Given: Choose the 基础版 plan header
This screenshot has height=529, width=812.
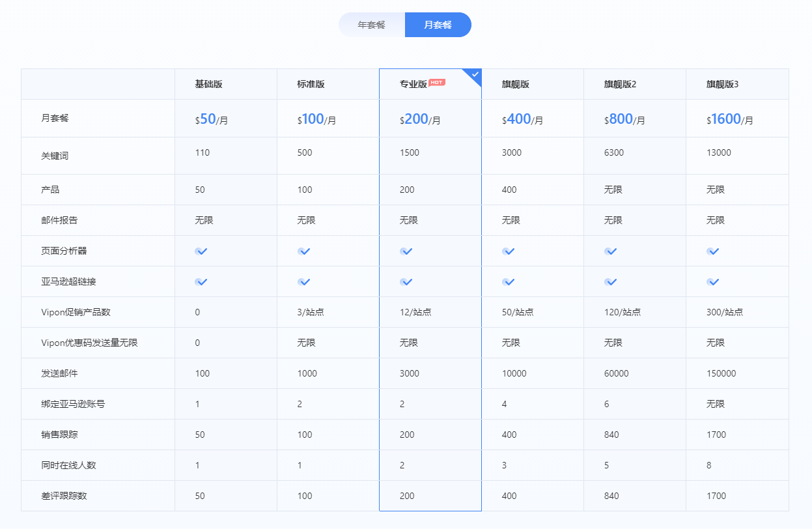Looking at the screenshot, I should pyautogui.click(x=208, y=84).
